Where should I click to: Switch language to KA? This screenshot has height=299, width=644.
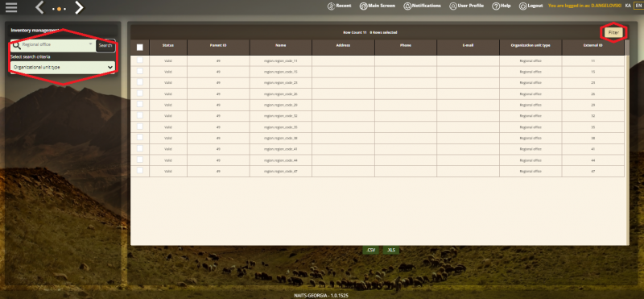(628, 6)
